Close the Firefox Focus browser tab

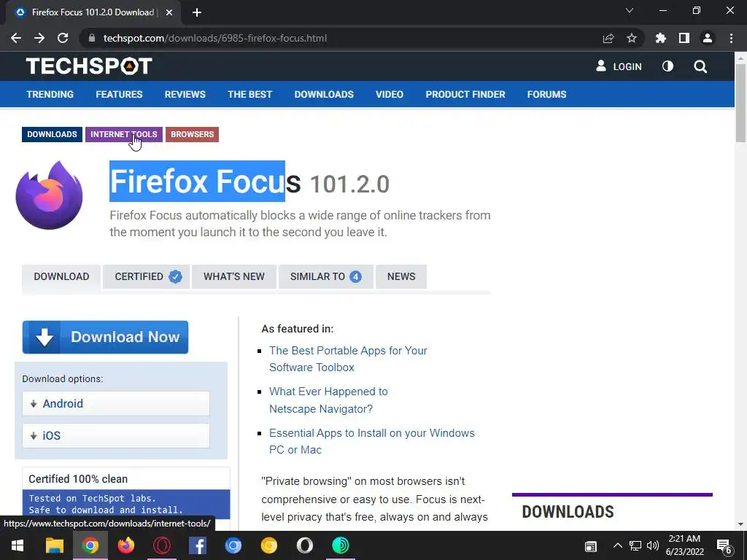pyautogui.click(x=169, y=12)
